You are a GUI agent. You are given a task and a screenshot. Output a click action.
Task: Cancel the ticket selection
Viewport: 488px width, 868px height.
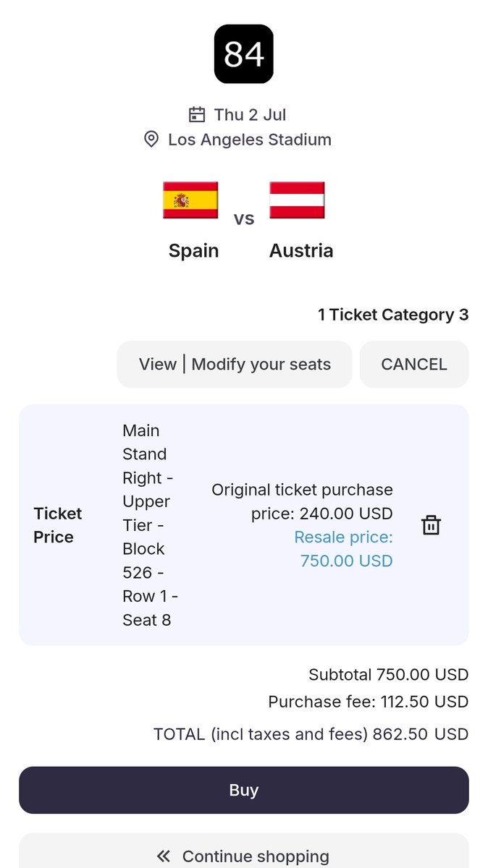414,365
